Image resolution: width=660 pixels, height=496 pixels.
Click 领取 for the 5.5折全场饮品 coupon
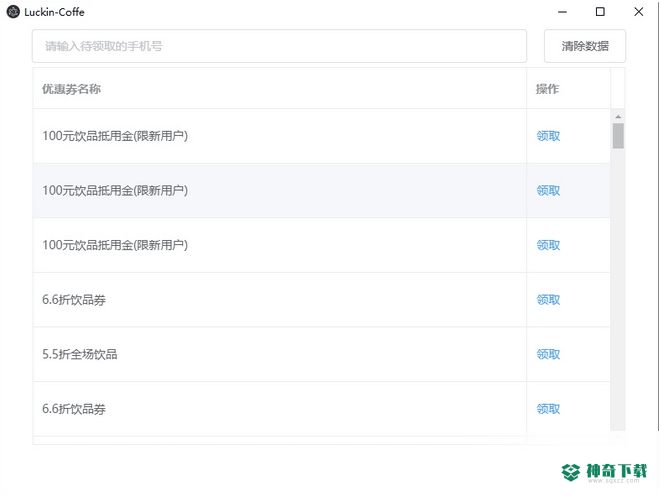[548, 354]
